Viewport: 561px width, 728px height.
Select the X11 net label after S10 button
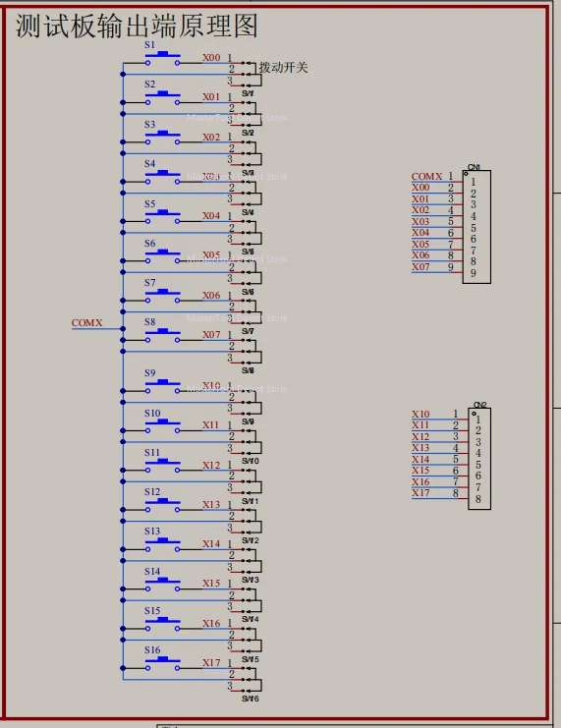click(211, 424)
